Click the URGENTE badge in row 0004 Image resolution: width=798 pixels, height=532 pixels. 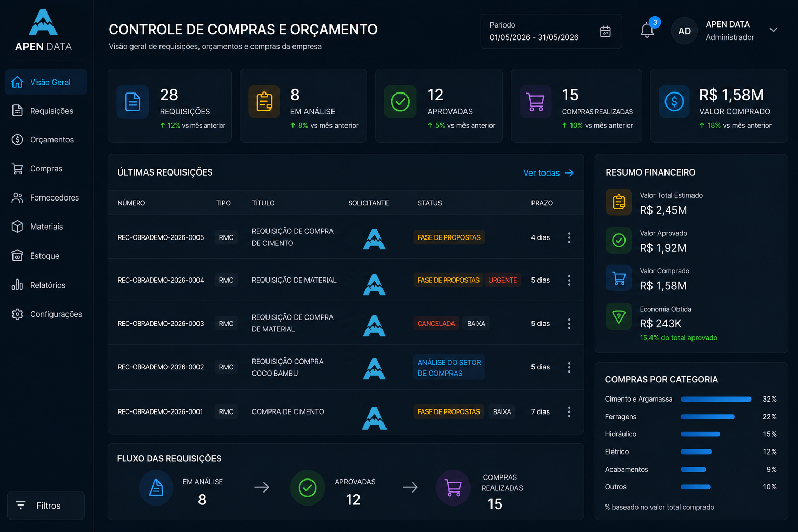pos(502,280)
